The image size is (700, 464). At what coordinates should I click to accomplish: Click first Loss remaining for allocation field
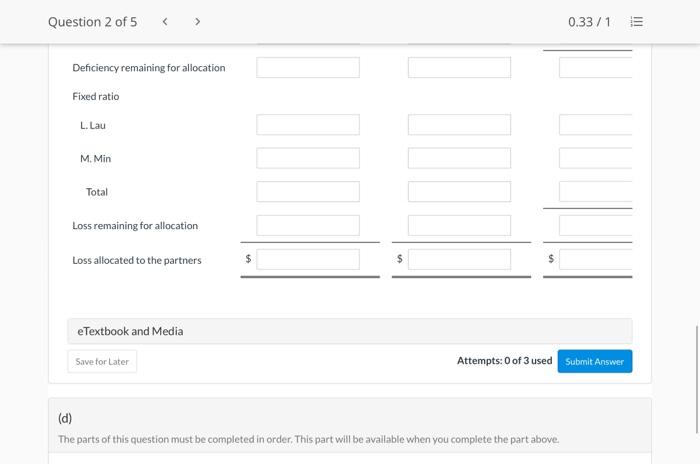click(308, 226)
